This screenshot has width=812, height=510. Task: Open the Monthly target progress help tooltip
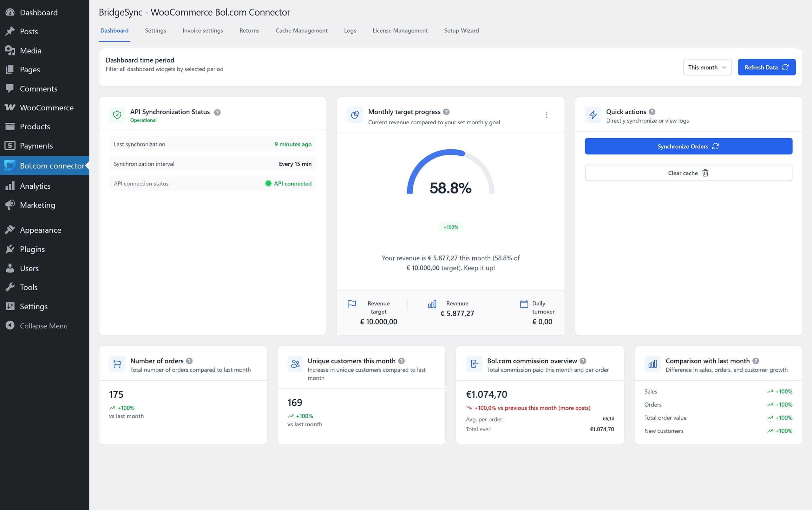click(x=447, y=112)
